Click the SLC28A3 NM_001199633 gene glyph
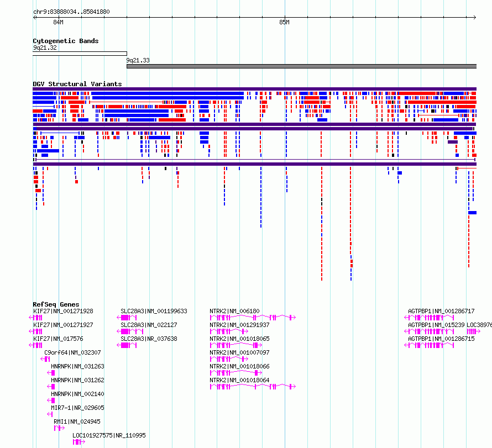Image resolution: width=492 pixels, height=448 pixels. coord(127,318)
